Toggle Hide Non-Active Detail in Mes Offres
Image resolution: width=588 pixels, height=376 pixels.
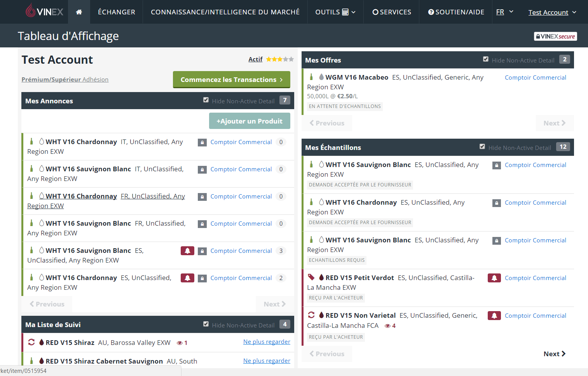(x=486, y=59)
